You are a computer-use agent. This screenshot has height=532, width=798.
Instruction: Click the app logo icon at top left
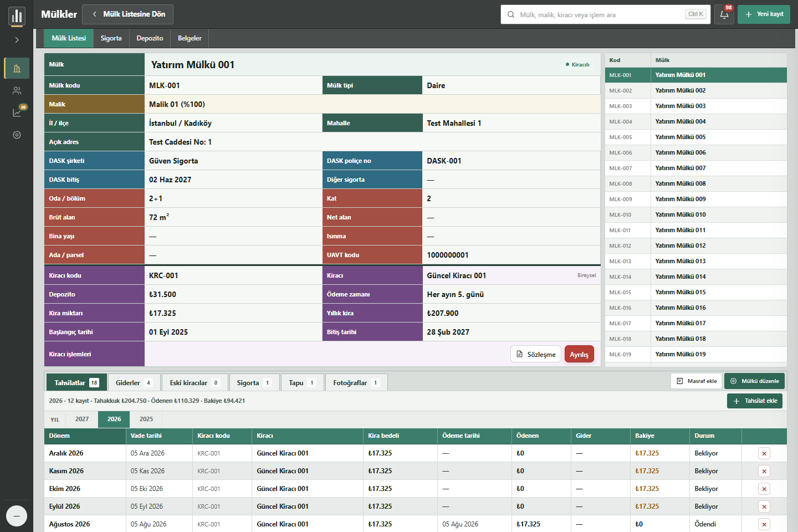click(17, 16)
